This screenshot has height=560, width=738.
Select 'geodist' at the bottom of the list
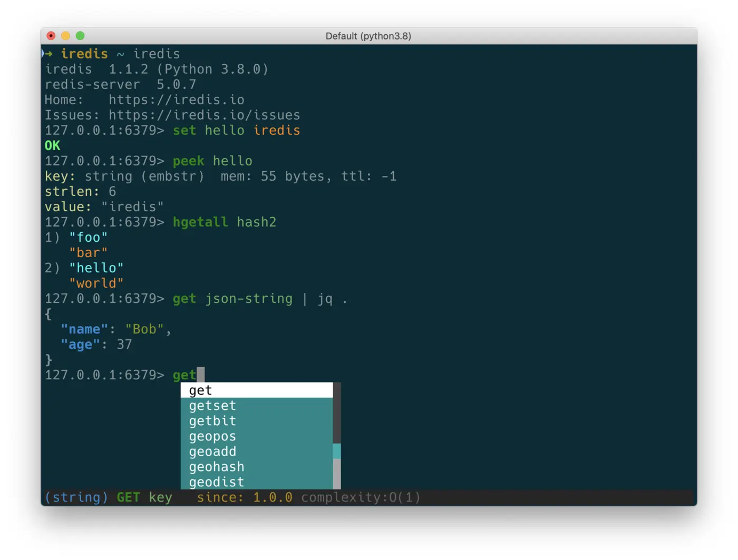257,482
